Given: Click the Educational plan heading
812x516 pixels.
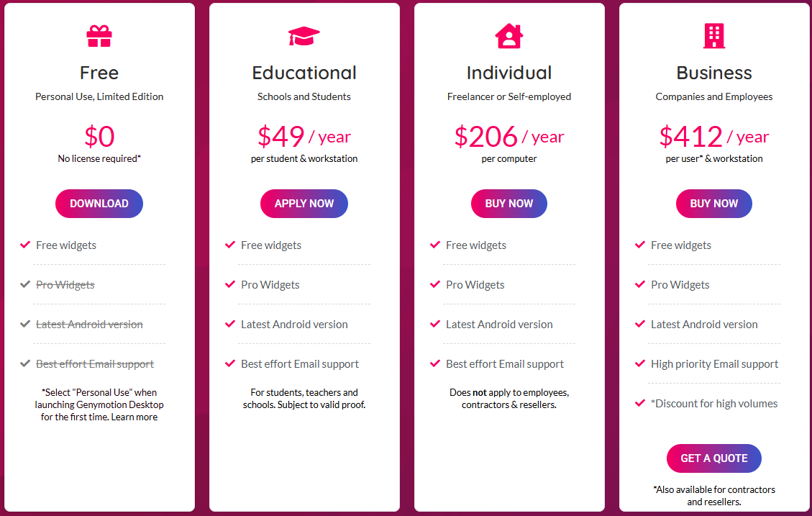Looking at the screenshot, I should pos(304,73).
